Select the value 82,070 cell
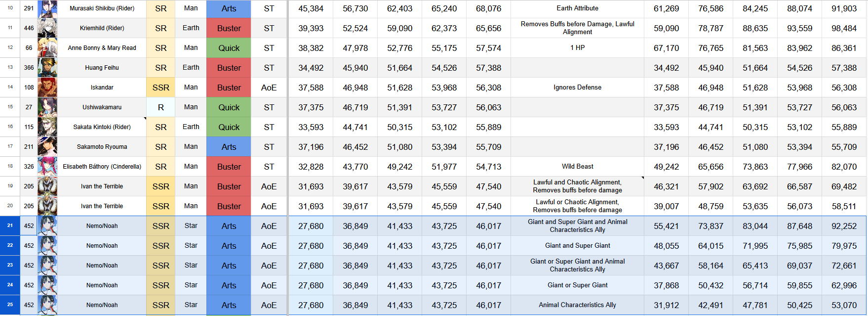868x316 pixels. tap(844, 167)
